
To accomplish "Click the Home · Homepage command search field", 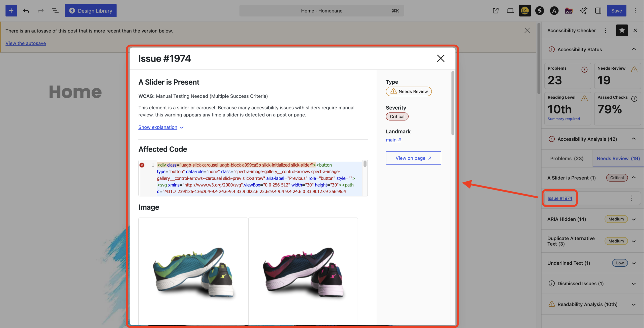I will tap(321, 11).
